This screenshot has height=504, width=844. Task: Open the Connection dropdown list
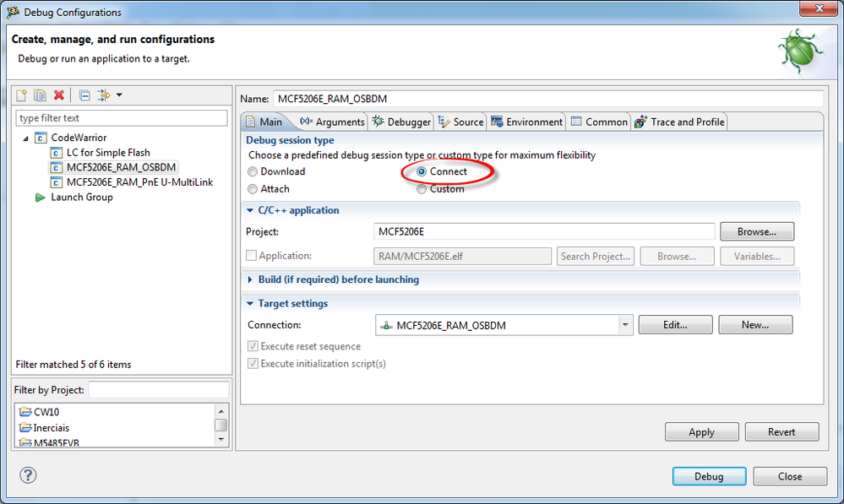(x=625, y=325)
